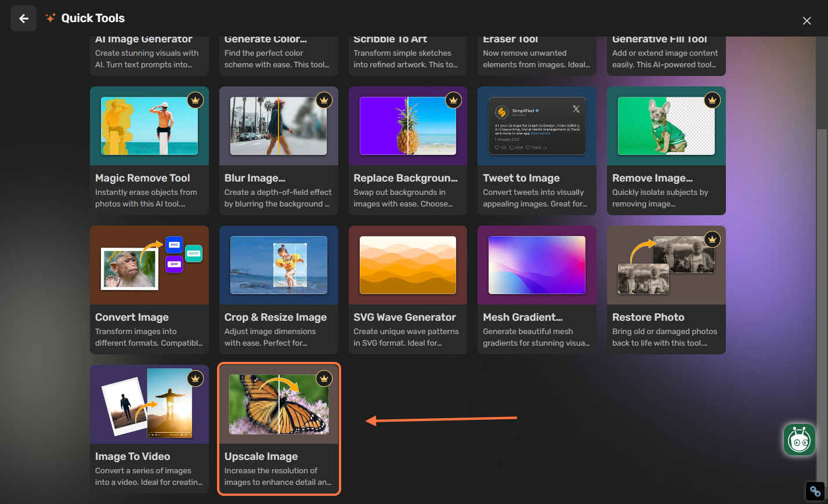Open the Mesh Gradient thumbnail

537,265
